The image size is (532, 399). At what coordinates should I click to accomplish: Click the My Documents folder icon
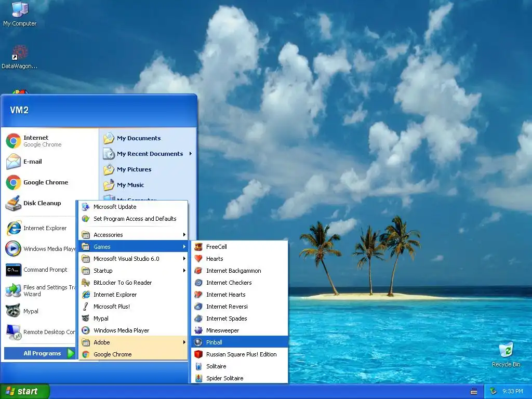point(109,138)
